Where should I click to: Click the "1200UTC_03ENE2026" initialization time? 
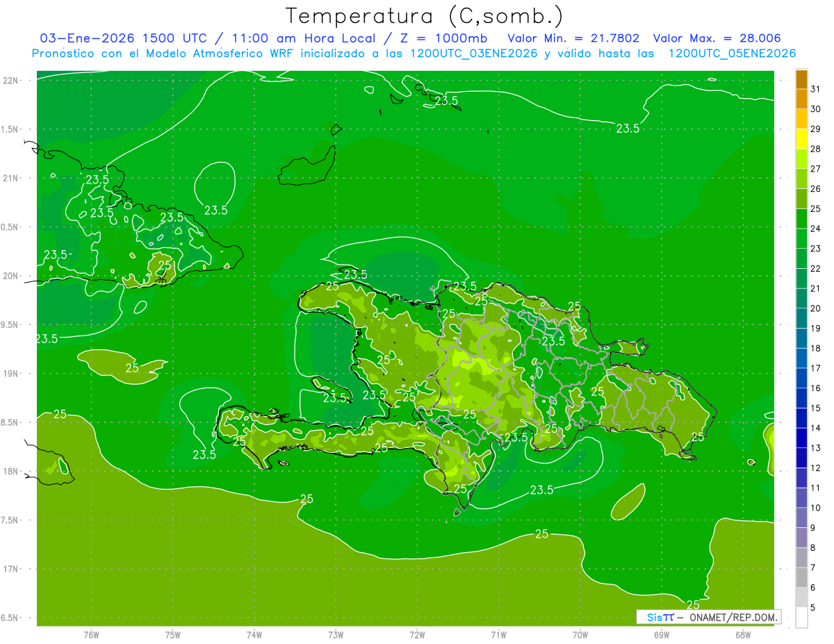475,53
